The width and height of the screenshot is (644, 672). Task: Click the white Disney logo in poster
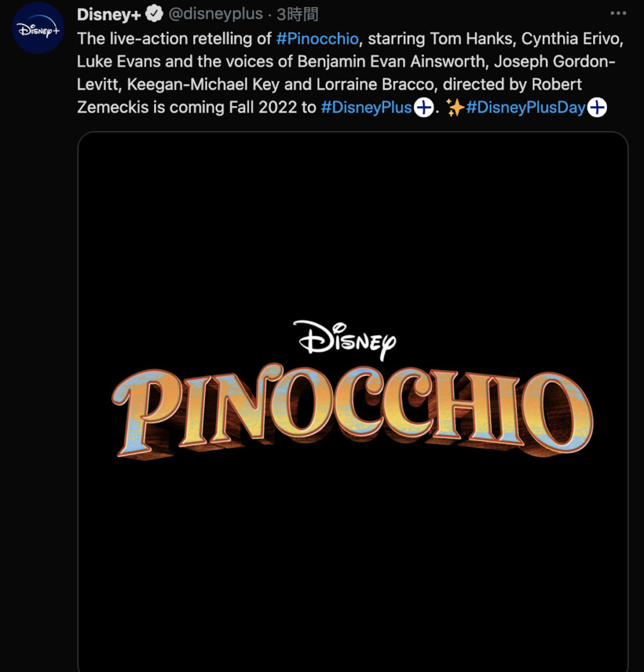(x=345, y=339)
